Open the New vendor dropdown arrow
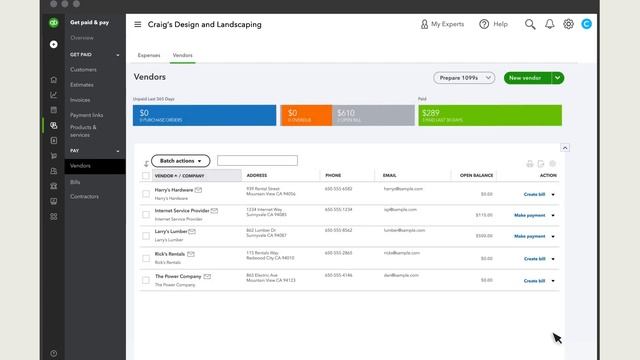This screenshot has height=360, width=640. point(558,78)
